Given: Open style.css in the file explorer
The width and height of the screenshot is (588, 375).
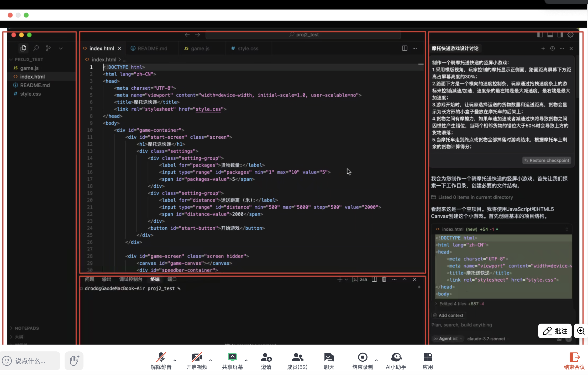Looking at the screenshot, I should [x=30, y=94].
